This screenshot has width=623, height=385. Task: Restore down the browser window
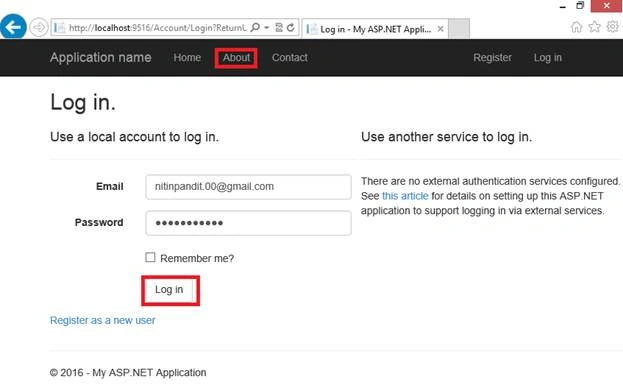click(x=580, y=6)
